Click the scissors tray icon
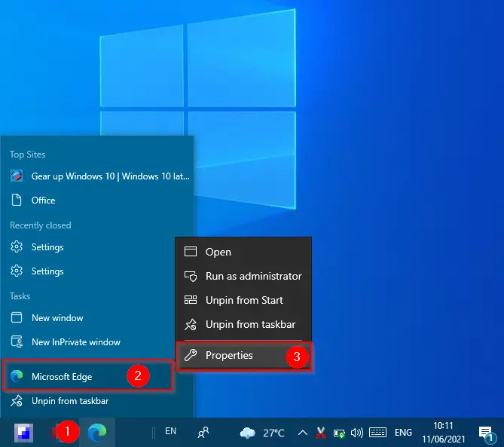This screenshot has width=504, height=447. pyautogui.click(x=320, y=433)
